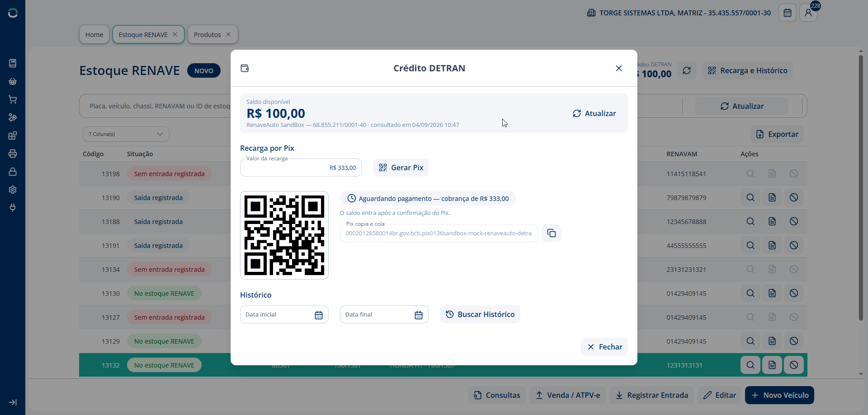Search icon in highlighted row 13132
Screen dimensions: 868x415
coord(750,365)
